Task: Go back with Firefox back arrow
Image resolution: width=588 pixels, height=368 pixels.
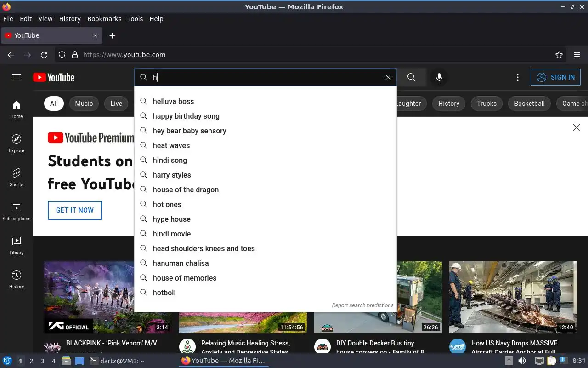Action: tap(11, 55)
